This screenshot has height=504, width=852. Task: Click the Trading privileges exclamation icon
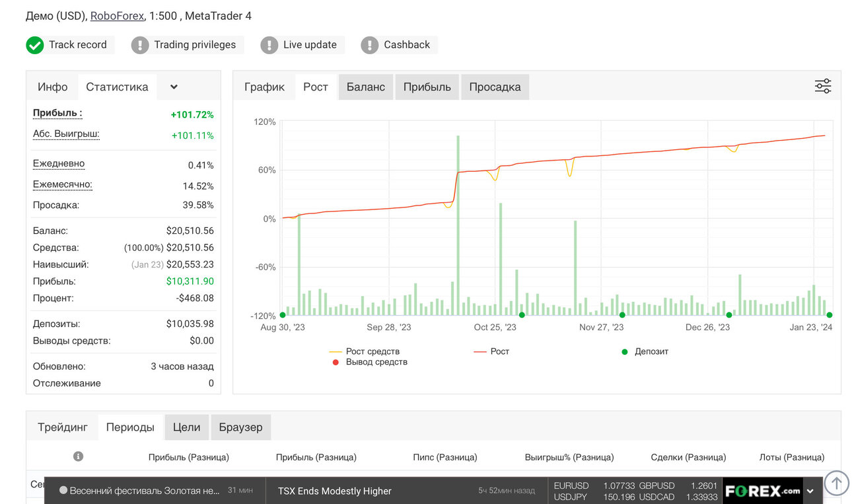click(x=140, y=45)
